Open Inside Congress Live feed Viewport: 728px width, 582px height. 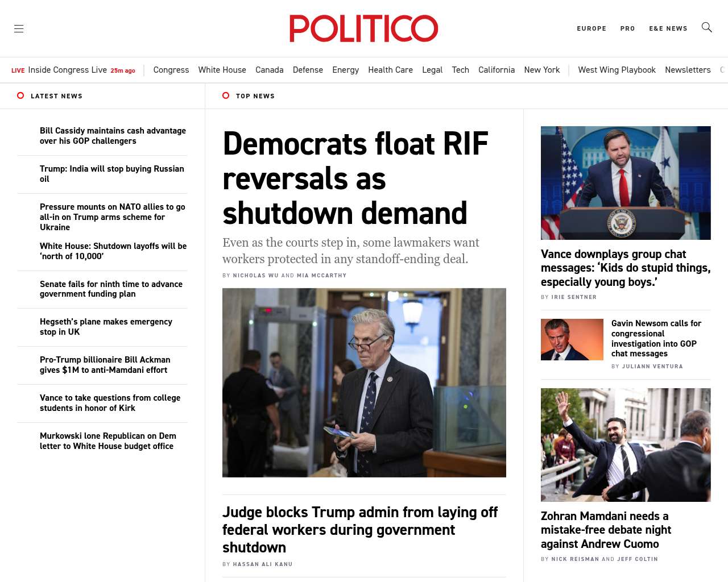[x=67, y=70]
